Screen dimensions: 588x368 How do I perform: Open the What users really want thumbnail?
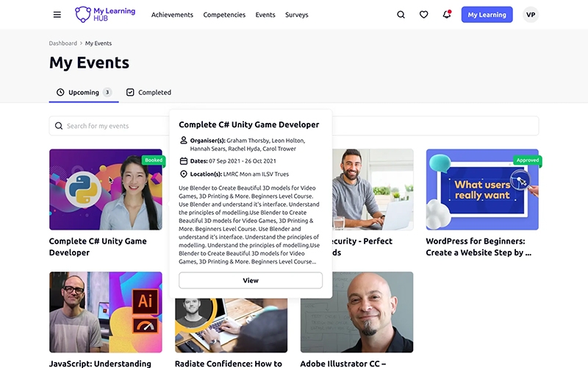482,190
